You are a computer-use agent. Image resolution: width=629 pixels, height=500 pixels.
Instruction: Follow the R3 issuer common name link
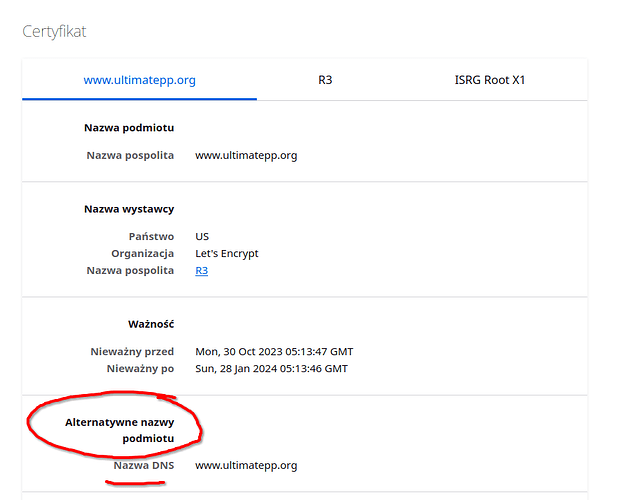(x=201, y=270)
